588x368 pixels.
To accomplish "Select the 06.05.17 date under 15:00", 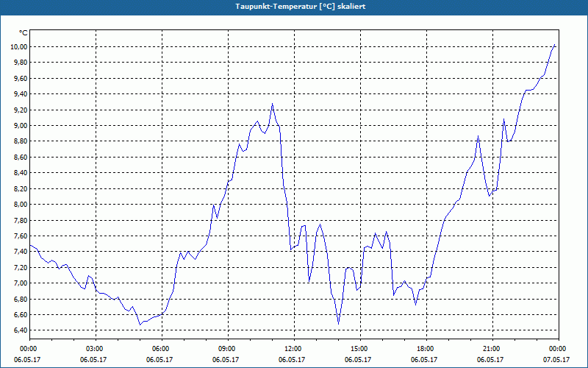I will click(x=358, y=360).
